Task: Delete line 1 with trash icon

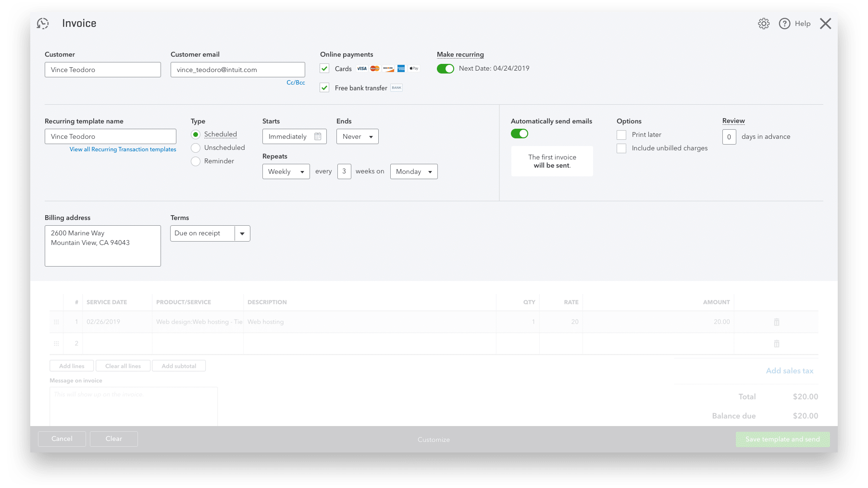Action: tap(777, 322)
